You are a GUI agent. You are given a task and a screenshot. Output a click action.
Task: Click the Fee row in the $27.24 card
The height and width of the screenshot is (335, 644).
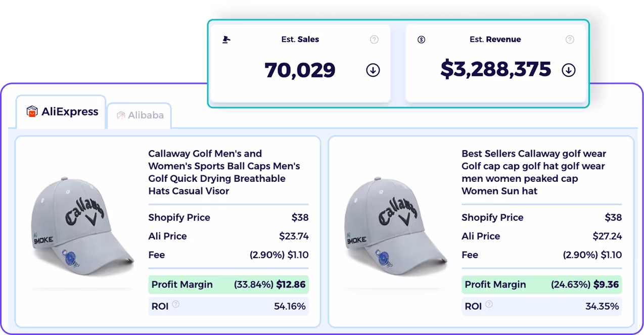point(542,255)
